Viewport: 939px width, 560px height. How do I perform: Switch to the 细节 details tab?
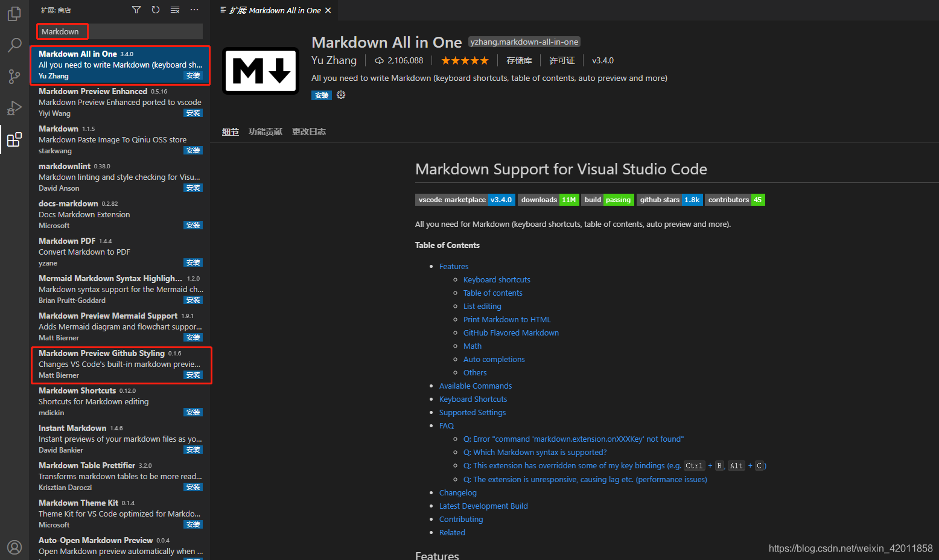point(231,132)
